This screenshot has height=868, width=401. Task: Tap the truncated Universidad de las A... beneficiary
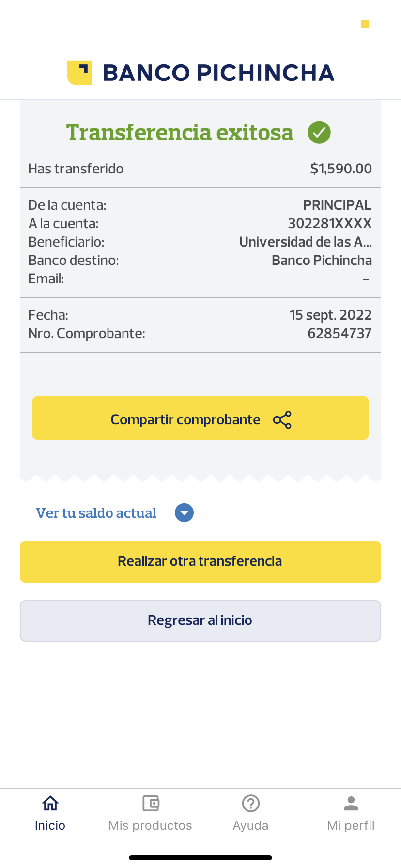[x=306, y=242]
